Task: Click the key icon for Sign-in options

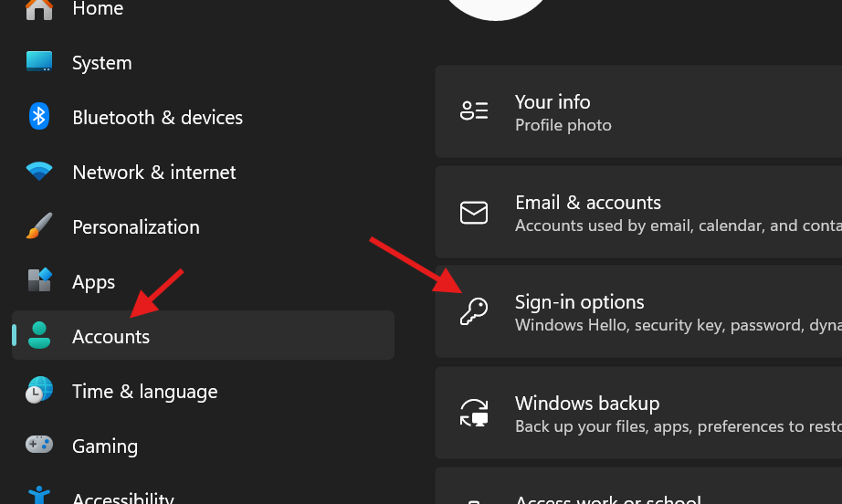Action: click(474, 311)
